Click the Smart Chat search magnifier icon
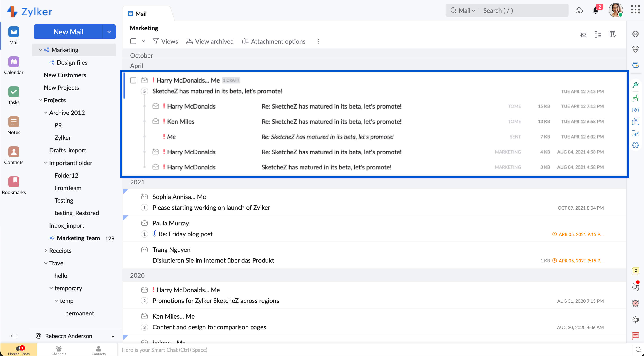 click(638, 350)
